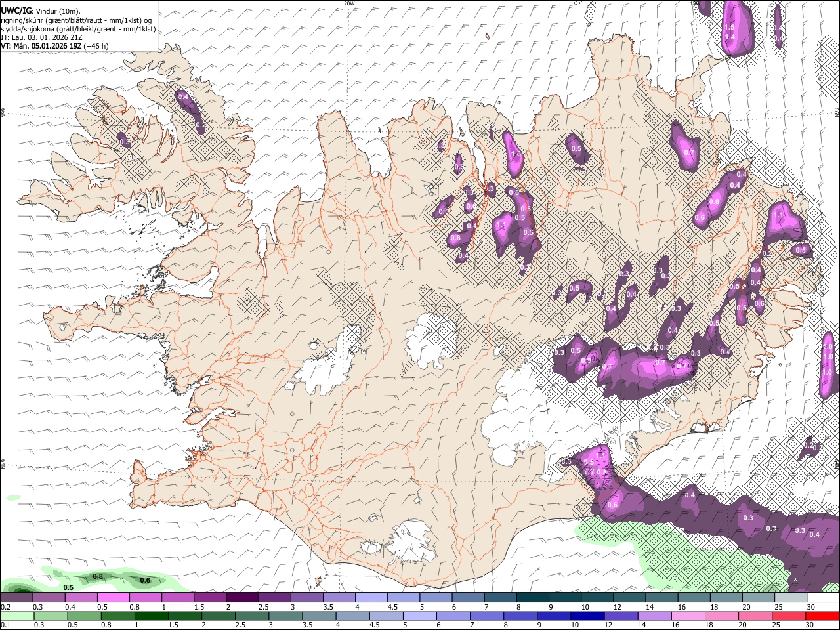Click the '0.1' legend label
The width and height of the screenshot is (840, 630).
[5, 625]
